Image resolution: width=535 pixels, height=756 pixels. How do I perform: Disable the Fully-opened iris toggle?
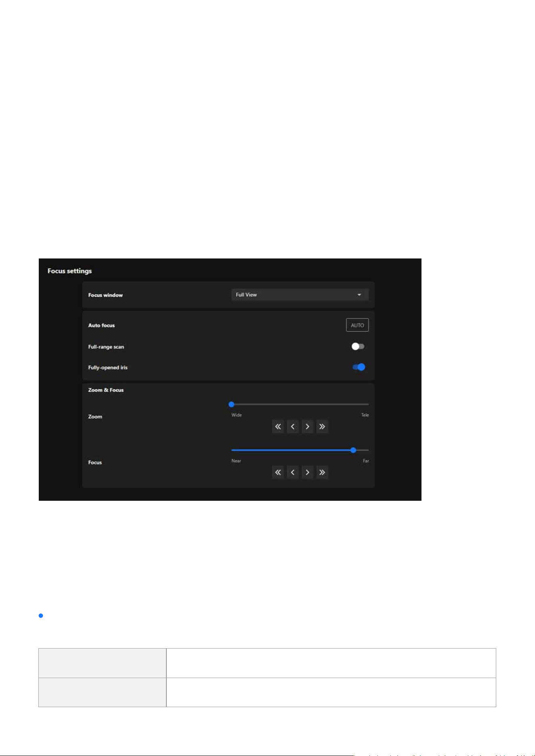pyautogui.click(x=359, y=367)
